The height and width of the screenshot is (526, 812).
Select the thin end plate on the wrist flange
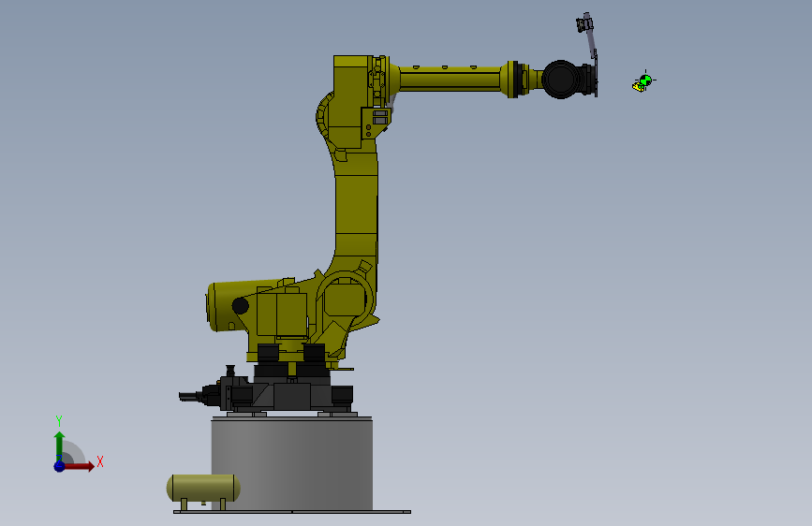[x=596, y=74]
